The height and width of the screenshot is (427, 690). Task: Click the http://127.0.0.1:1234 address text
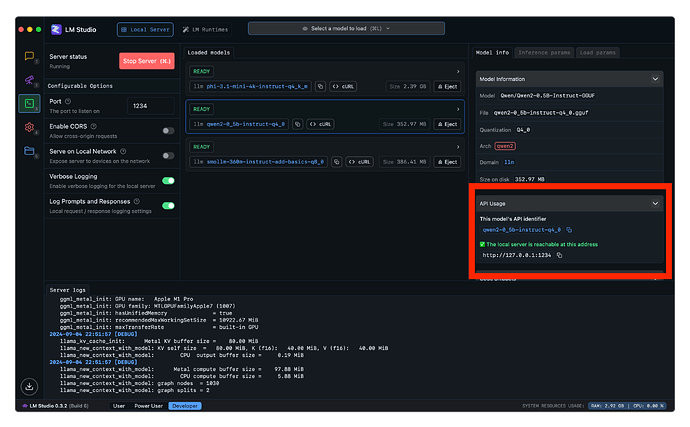click(517, 255)
